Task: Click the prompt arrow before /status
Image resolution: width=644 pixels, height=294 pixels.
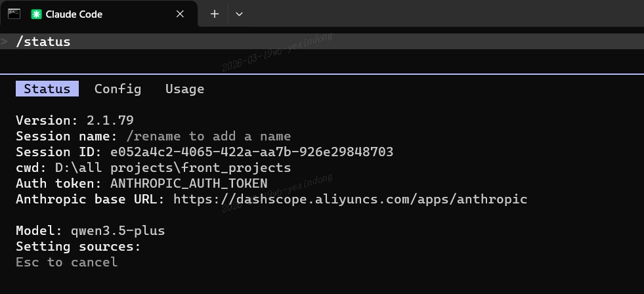Action: coord(4,41)
